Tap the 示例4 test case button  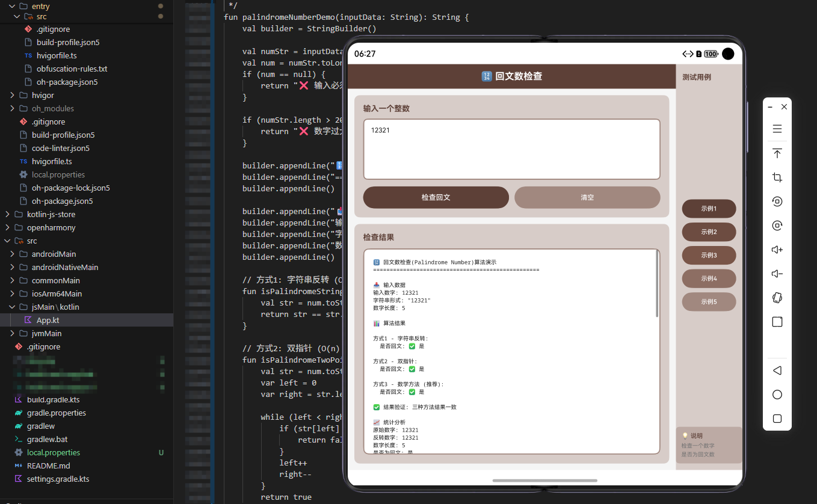(709, 278)
